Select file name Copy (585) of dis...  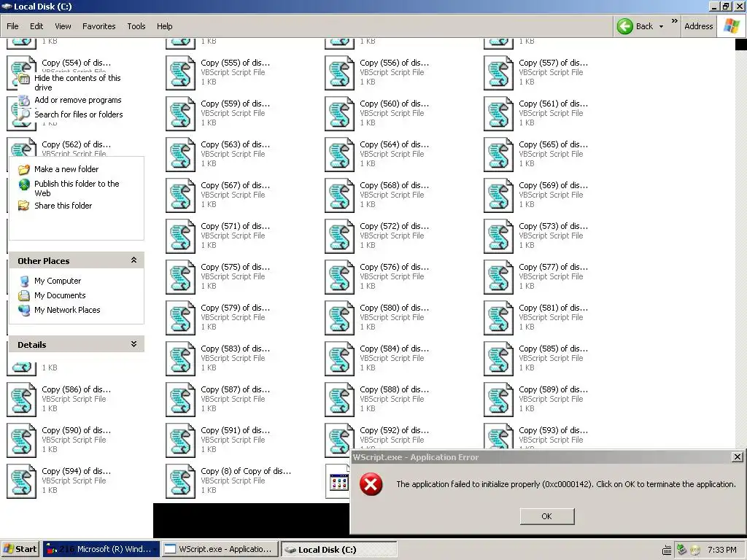click(553, 349)
